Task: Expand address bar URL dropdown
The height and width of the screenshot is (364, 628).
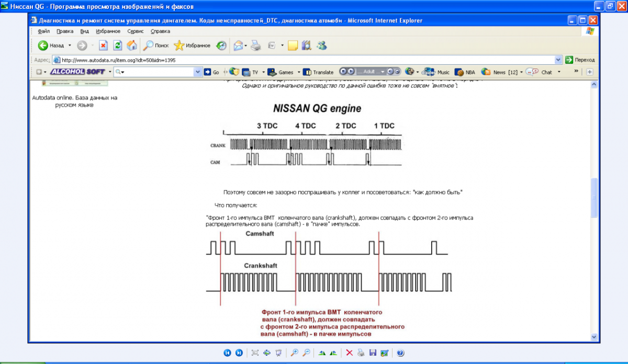Action: click(558, 60)
